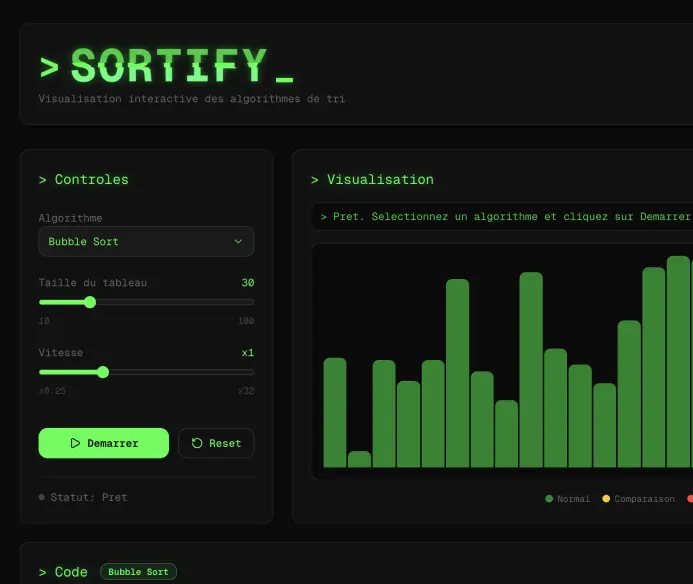693x584 pixels.
Task: Click the Visualisation panel heading
Action: [x=373, y=180]
